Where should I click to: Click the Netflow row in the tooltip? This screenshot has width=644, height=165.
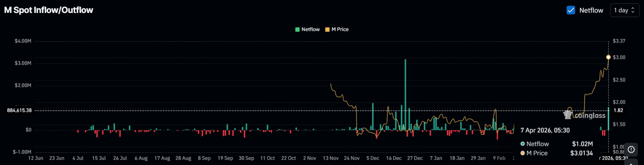(537, 144)
